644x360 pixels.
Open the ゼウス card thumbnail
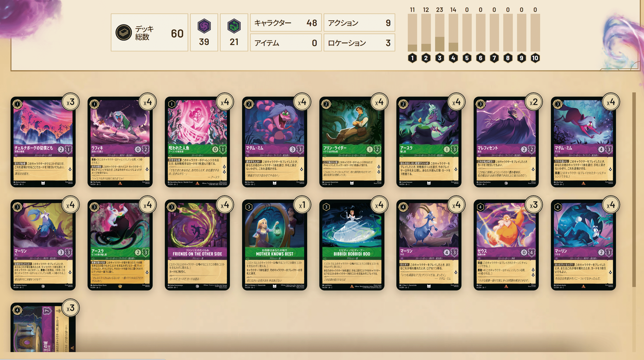(506, 245)
